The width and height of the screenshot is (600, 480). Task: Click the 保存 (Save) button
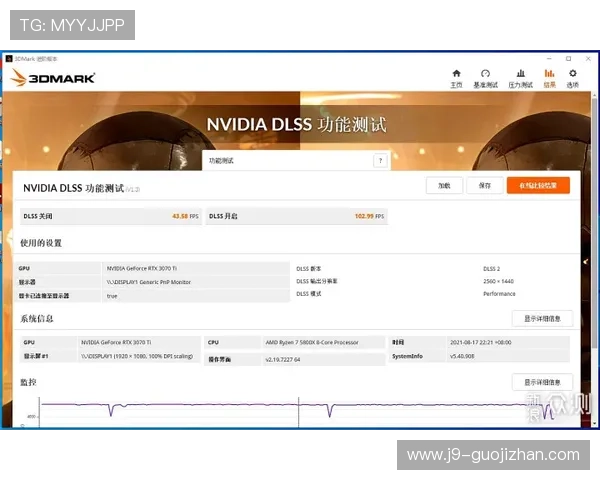(x=484, y=185)
